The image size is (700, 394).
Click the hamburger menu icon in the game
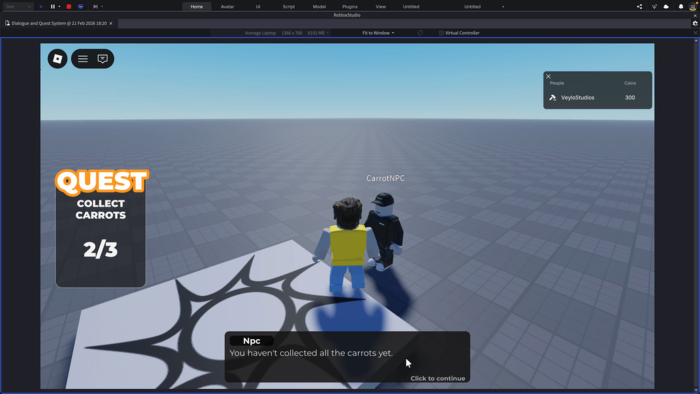tap(83, 58)
